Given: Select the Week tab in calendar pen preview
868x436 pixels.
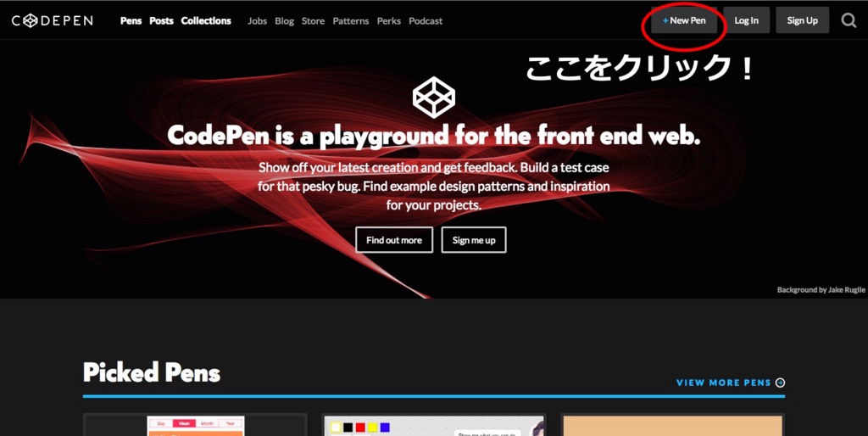Looking at the screenshot, I should (x=184, y=423).
